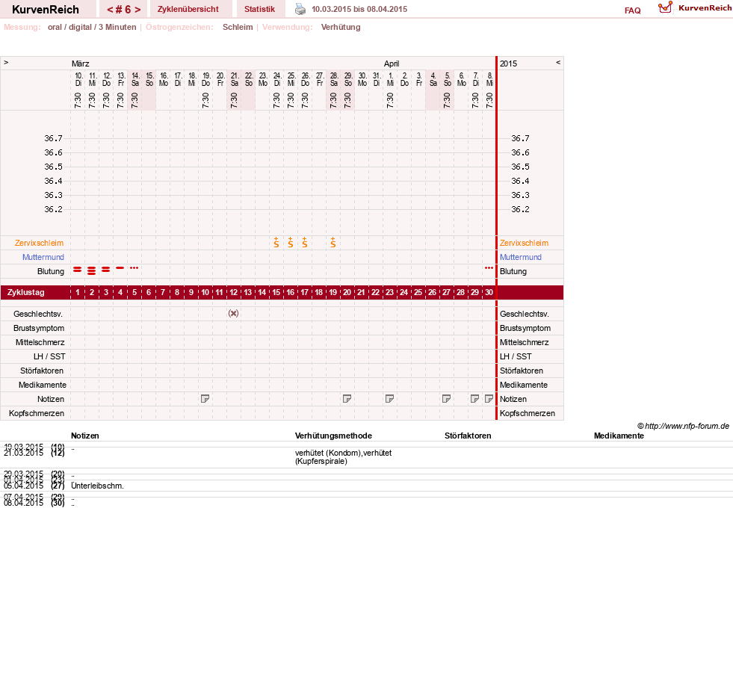Click cycle day 1 in Zyklustag bar
Image resolution: width=733 pixels, height=700 pixels.
(x=78, y=292)
